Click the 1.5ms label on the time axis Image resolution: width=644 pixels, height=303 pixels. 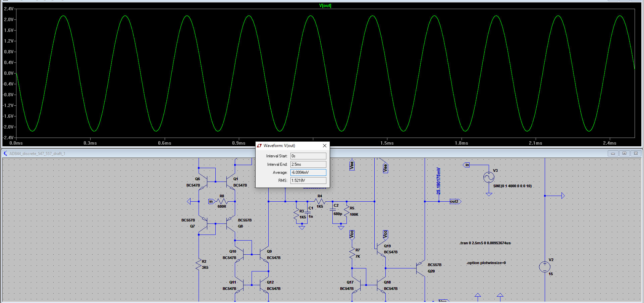387,143
